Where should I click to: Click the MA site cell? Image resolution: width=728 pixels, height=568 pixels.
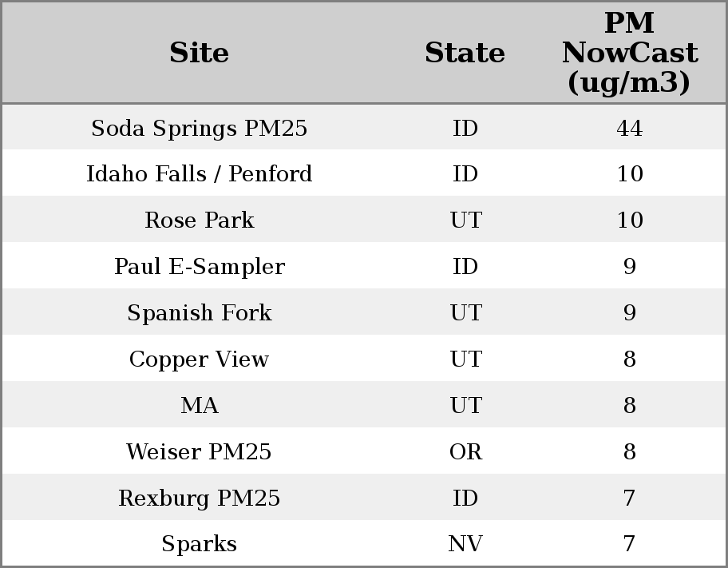200,406
